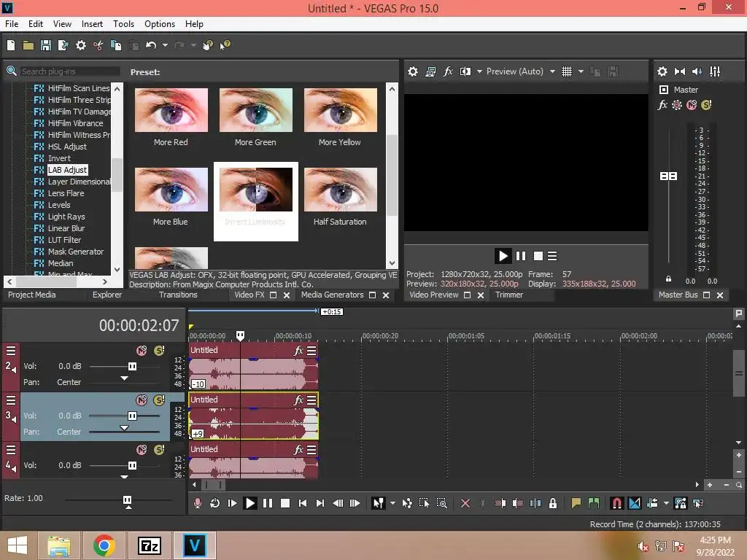Open the Options menu
747x560 pixels.
tap(160, 24)
